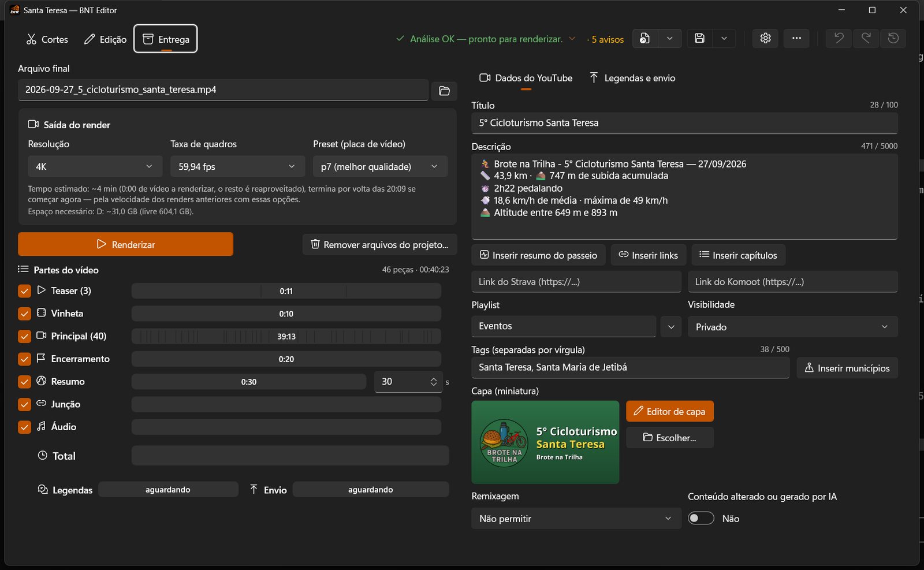The image size is (924, 570).
Task: Click the Envio upload arrow icon
Action: 254,490
